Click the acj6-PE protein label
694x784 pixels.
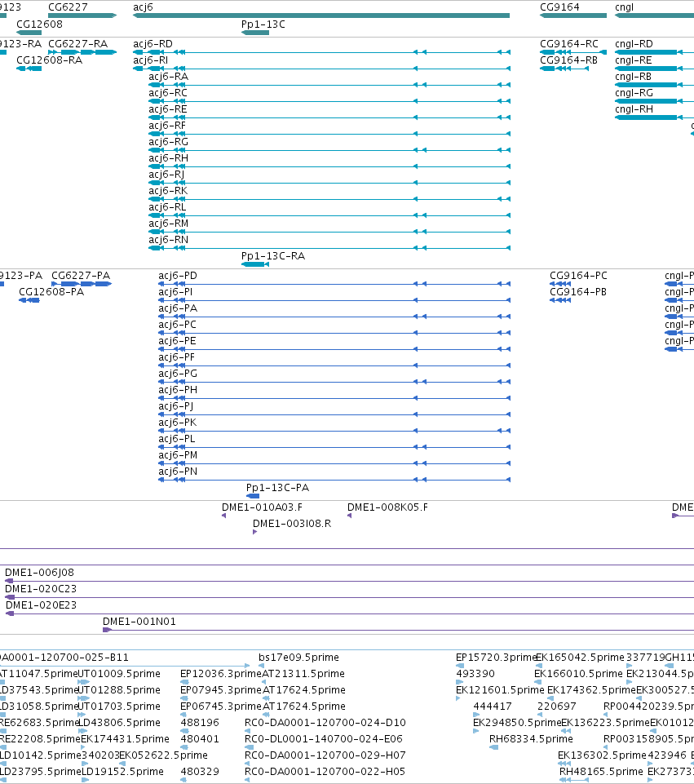177,340
